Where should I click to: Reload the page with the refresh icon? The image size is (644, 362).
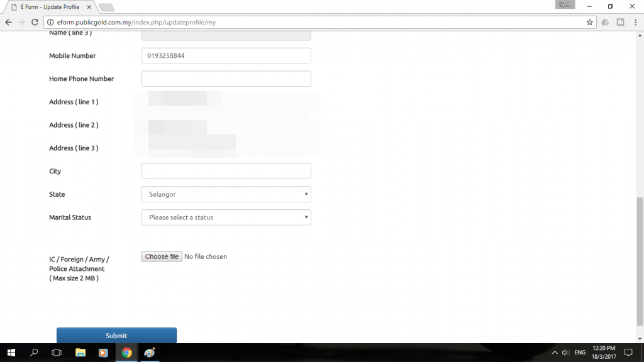35,22
